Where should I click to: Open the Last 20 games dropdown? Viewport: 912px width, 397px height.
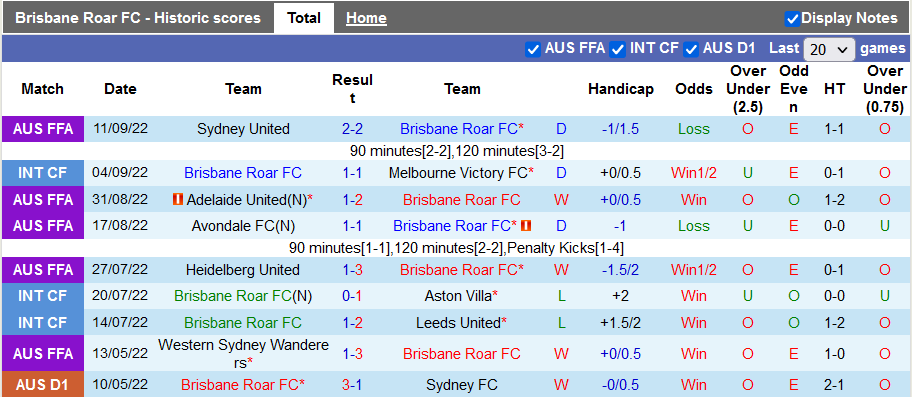(x=829, y=49)
